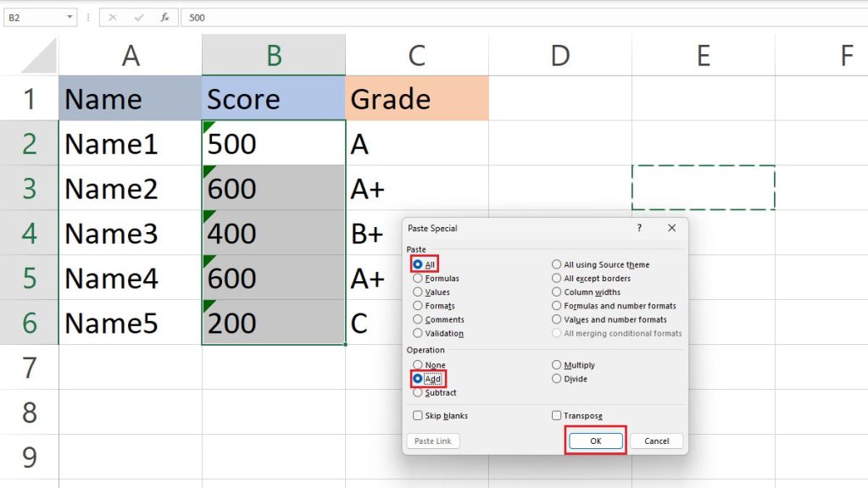This screenshot has width=868, height=488.
Task: Click the Enter checkmark in formula bar
Action: [x=138, y=17]
